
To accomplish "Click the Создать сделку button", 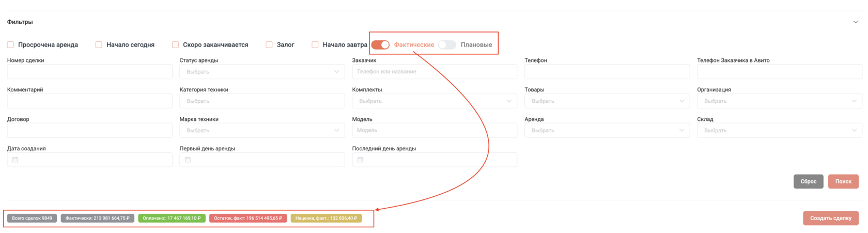I will click(x=831, y=218).
